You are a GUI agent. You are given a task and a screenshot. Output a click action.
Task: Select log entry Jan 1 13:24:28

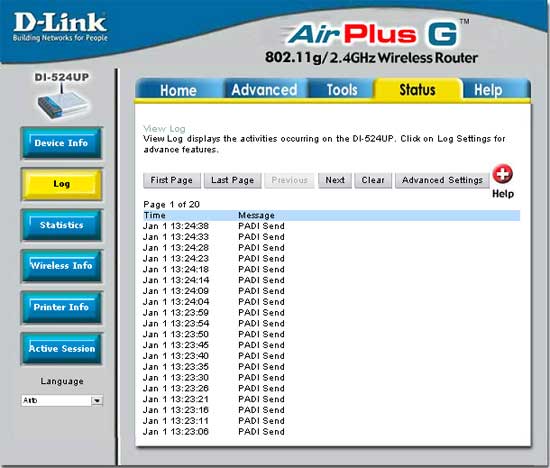[214, 248]
